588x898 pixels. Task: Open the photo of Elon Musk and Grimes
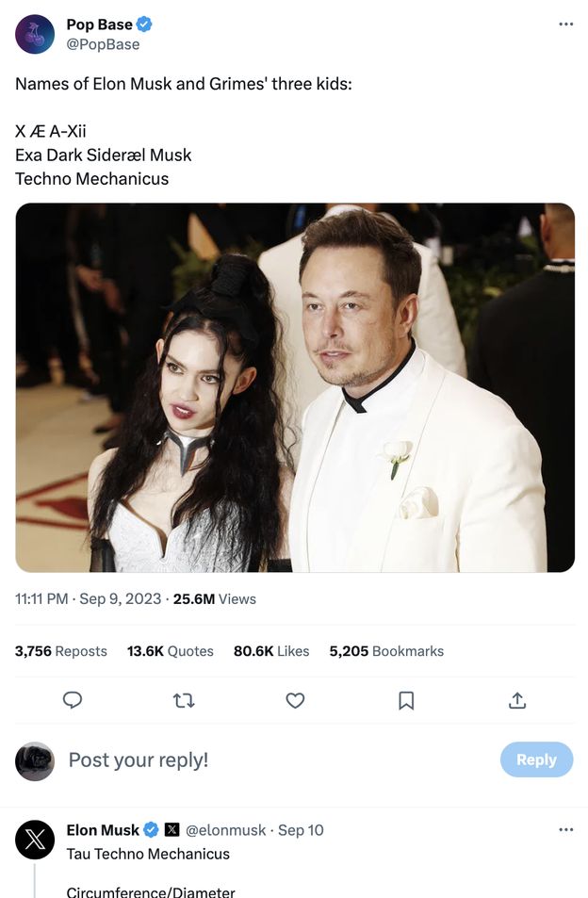point(295,386)
